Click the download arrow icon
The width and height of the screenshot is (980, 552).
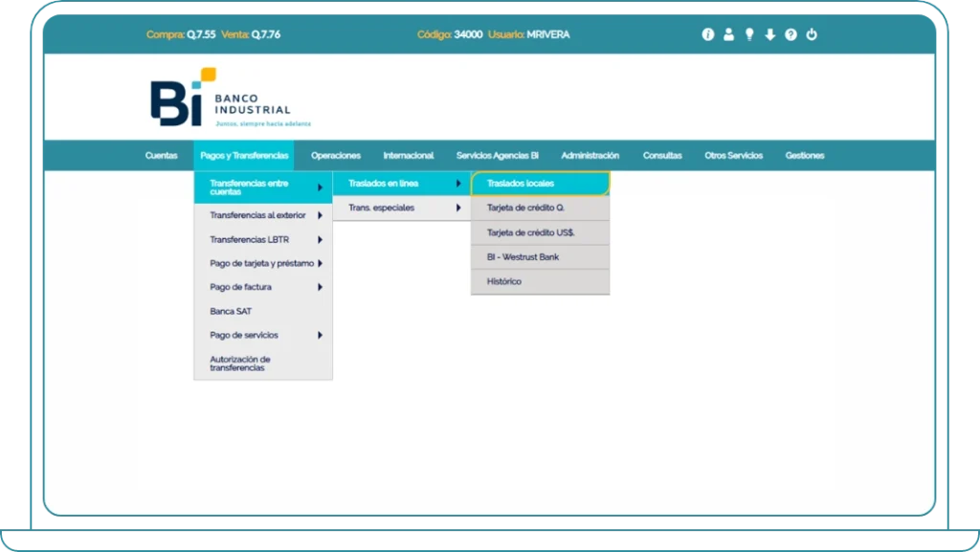pyautogui.click(x=769, y=34)
